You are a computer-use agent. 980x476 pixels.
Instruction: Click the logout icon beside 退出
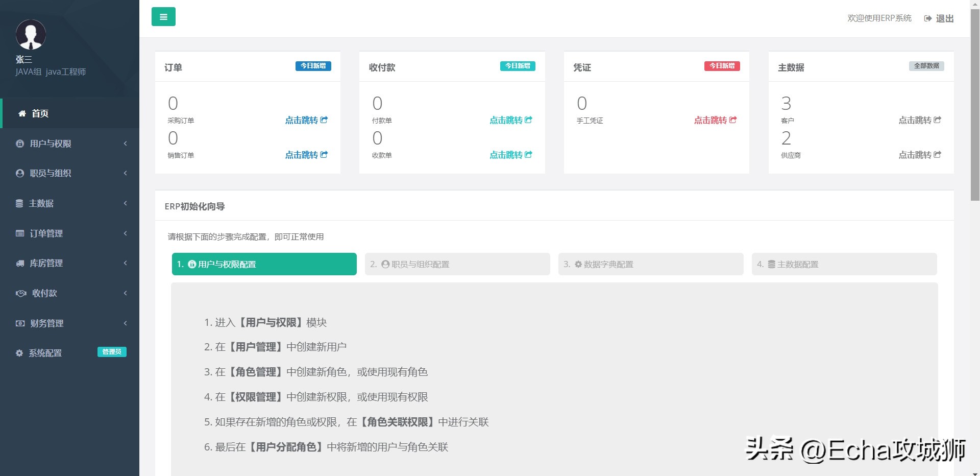click(928, 18)
